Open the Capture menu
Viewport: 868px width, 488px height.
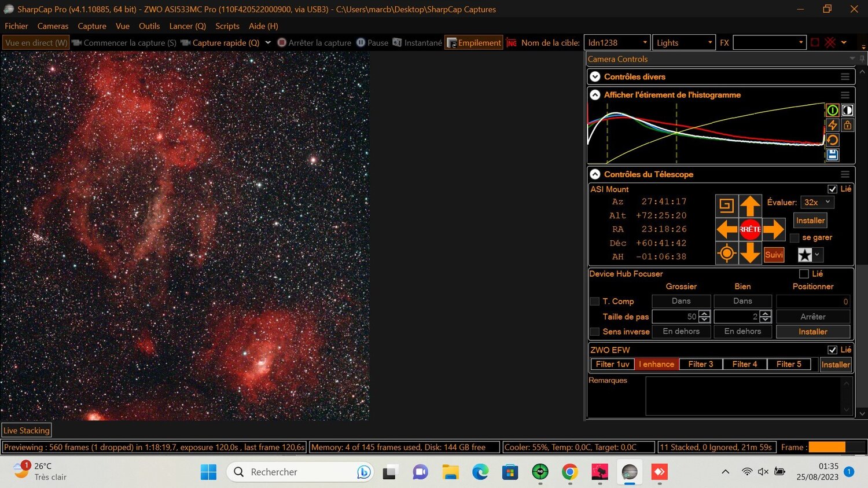92,26
